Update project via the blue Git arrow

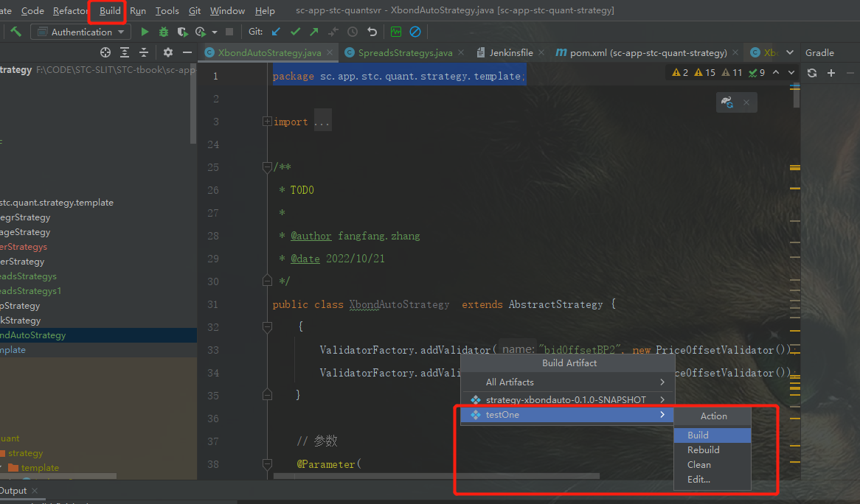click(x=276, y=32)
